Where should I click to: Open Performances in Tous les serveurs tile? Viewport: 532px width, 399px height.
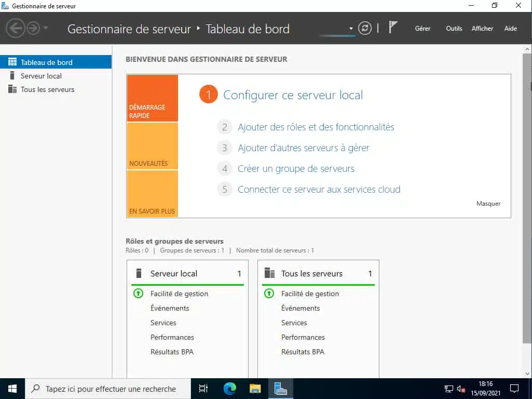[x=303, y=337]
